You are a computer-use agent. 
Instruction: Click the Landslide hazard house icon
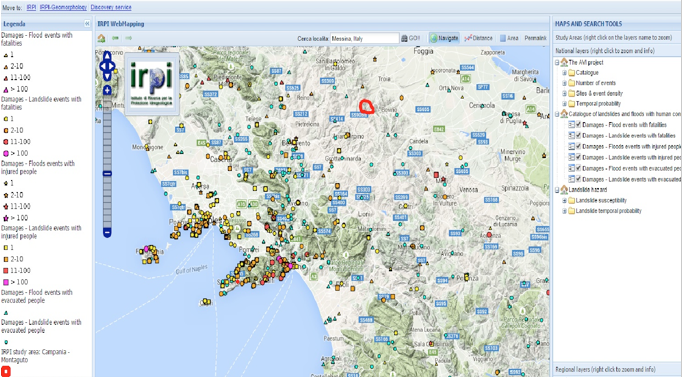pyautogui.click(x=564, y=190)
